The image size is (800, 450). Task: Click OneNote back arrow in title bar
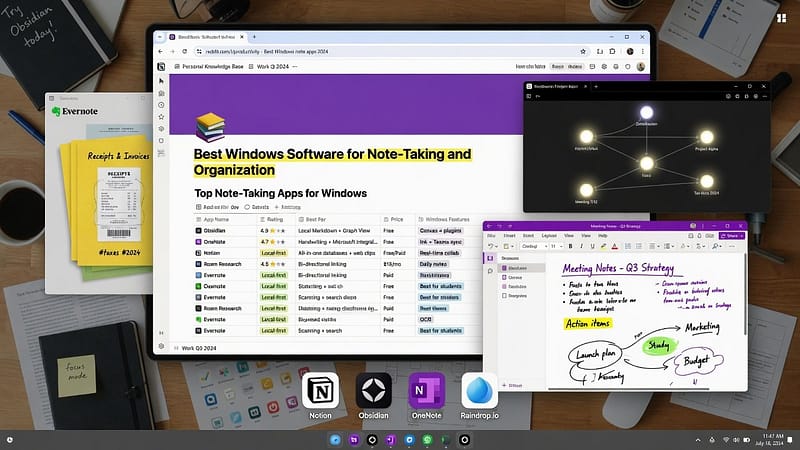[489, 226]
